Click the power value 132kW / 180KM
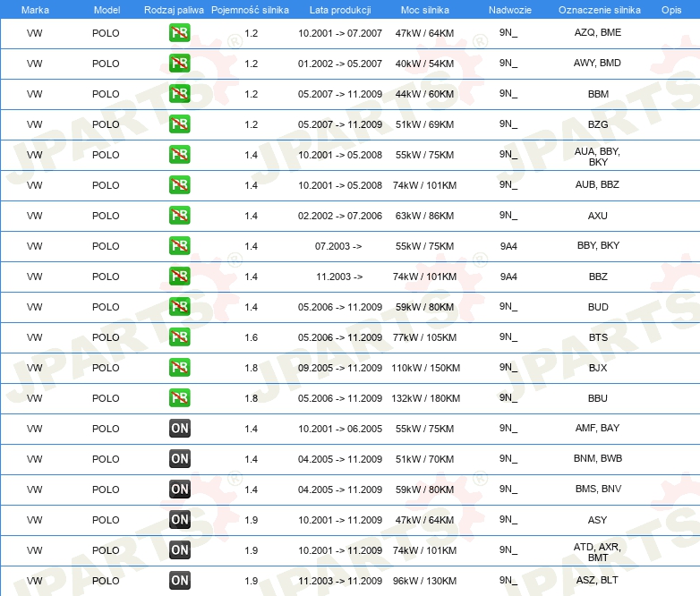Screen dimensions: 700x596 (x=426, y=398)
